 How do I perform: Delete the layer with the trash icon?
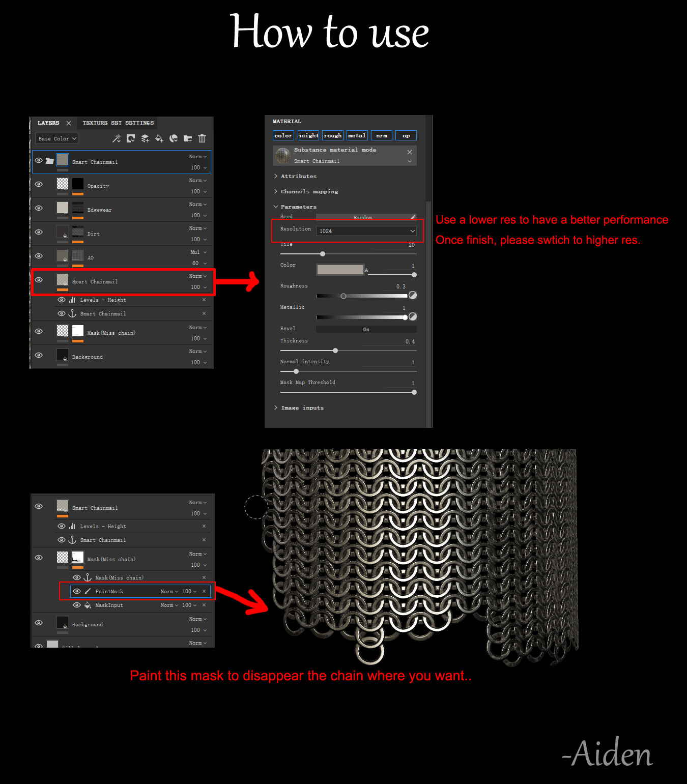[202, 138]
